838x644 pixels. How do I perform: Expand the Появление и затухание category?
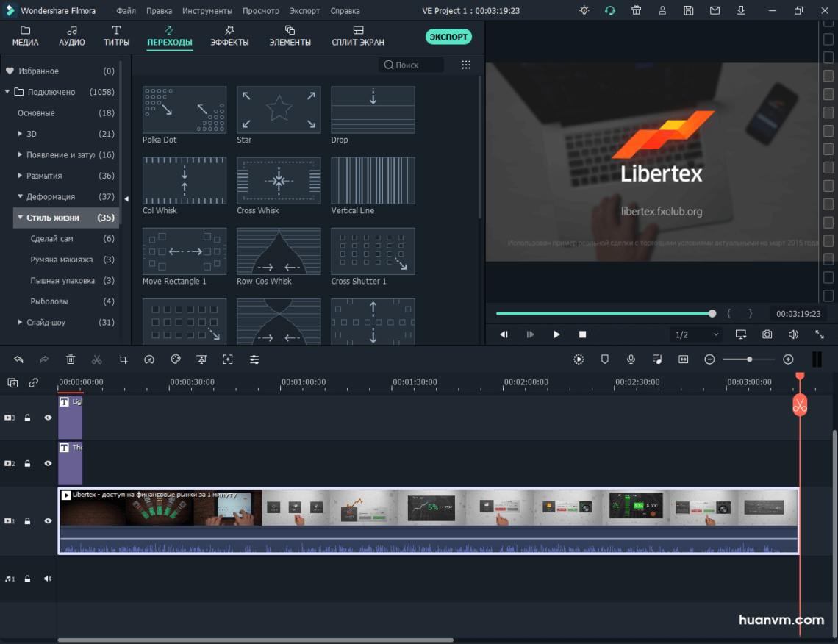pyautogui.click(x=21, y=154)
